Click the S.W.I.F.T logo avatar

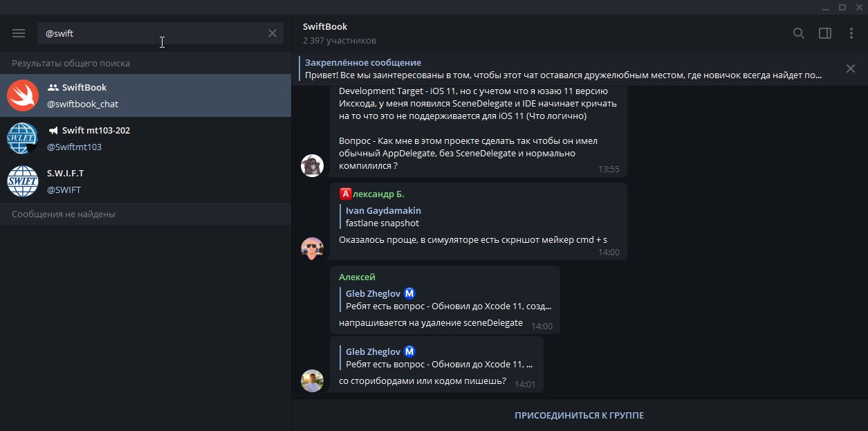[23, 181]
